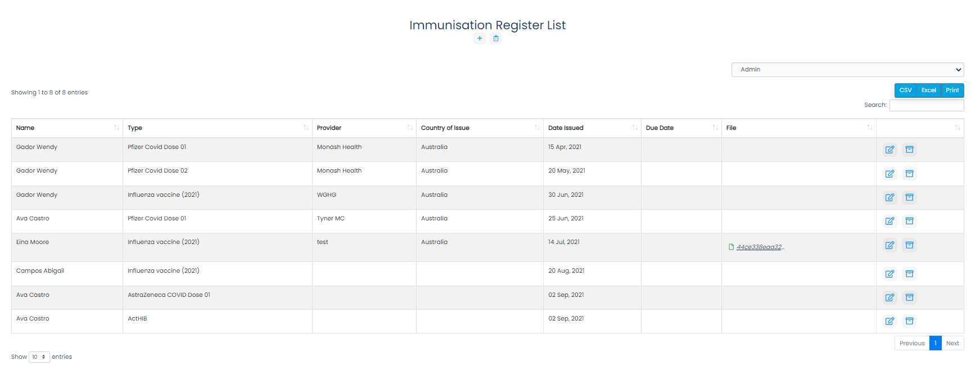Archive Gador Wendy's Influenza vaccine (2021) record
The width and height of the screenshot is (980, 370).
coord(909,197)
